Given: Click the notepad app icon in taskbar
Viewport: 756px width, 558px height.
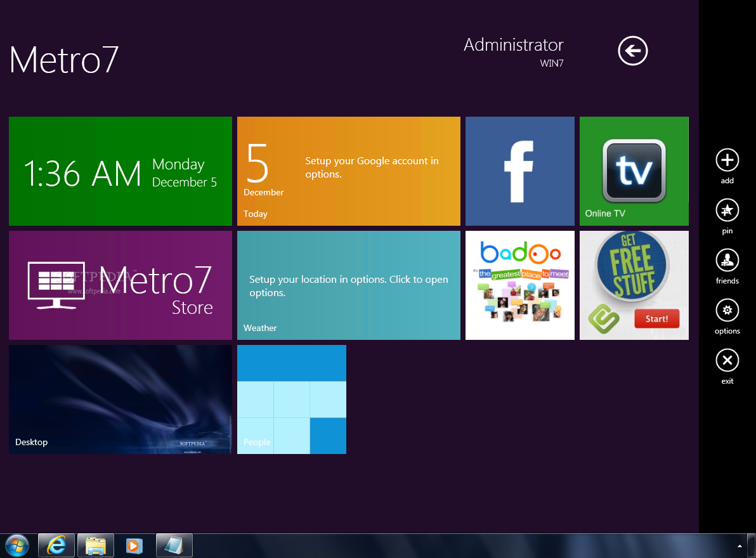Looking at the screenshot, I should click(174, 545).
